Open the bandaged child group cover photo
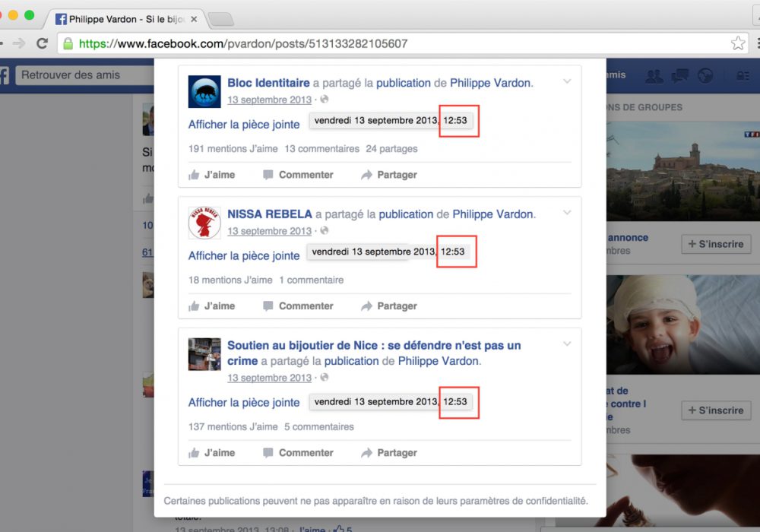Image resolution: width=760 pixels, height=532 pixels. pyautogui.click(x=683, y=325)
